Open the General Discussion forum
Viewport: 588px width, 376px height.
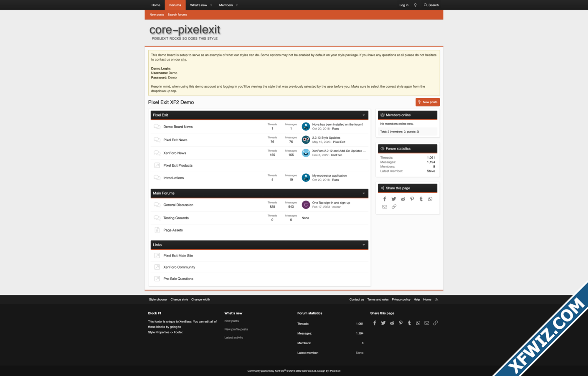pyautogui.click(x=178, y=205)
